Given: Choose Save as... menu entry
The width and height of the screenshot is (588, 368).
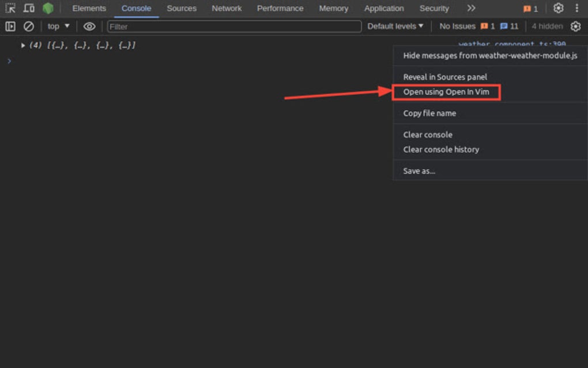Looking at the screenshot, I should (x=490, y=171).
